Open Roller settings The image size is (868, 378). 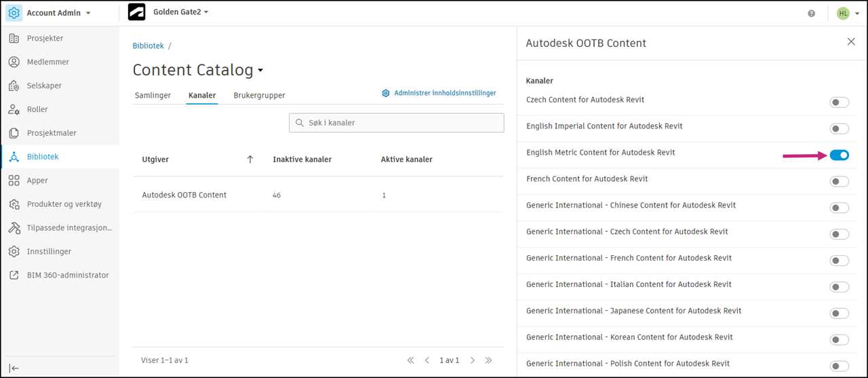coord(37,109)
